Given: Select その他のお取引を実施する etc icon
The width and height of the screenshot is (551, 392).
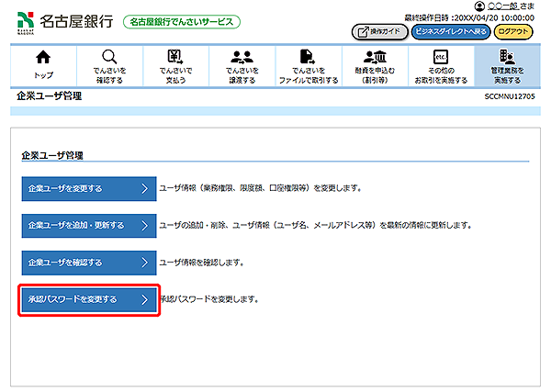Looking at the screenshot, I should click(x=440, y=58).
